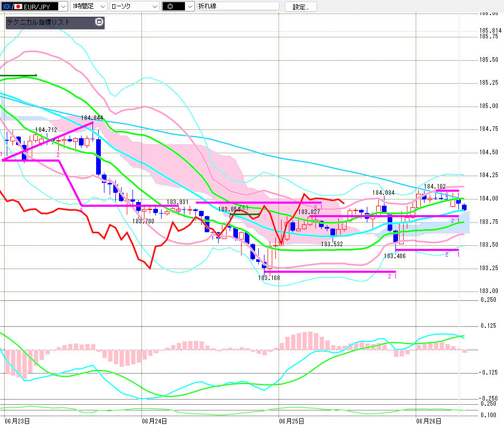Click the 183.00 price axis value
The width and height of the screenshot is (504, 425).
489,291
